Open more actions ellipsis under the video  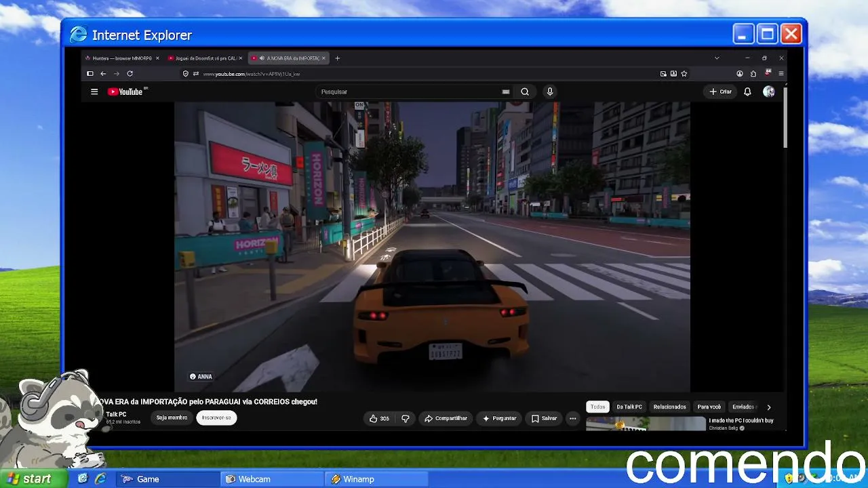pyautogui.click(x=573, y=418)
